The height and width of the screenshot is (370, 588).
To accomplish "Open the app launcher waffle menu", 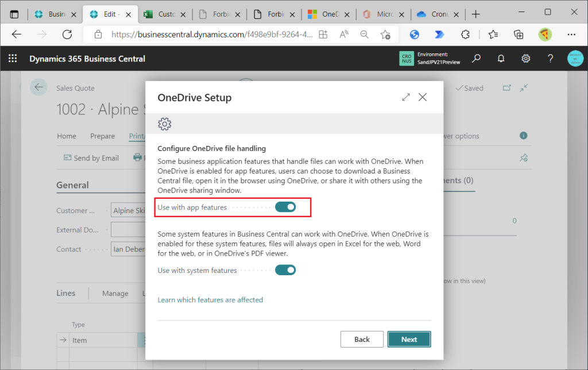I will pyautogui.click(x=13, y=59).
